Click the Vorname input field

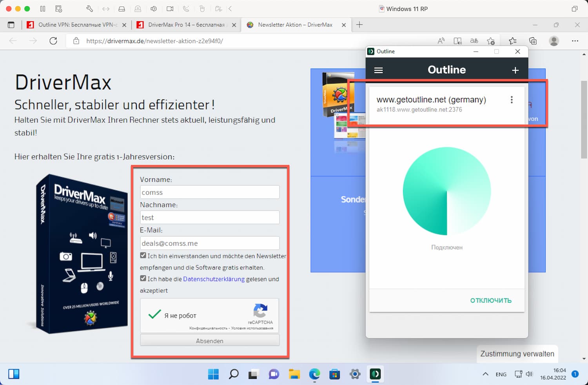click(x=210, y=192)
